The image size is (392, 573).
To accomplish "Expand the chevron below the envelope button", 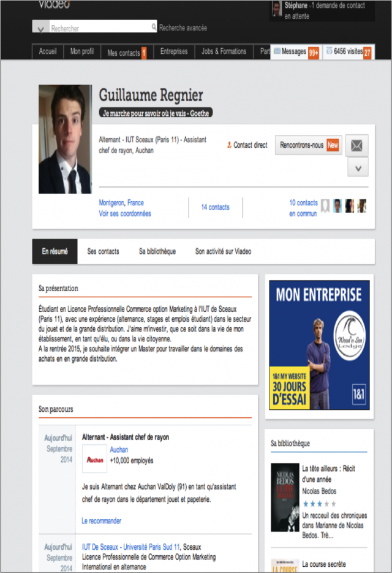I will point(358,168).
